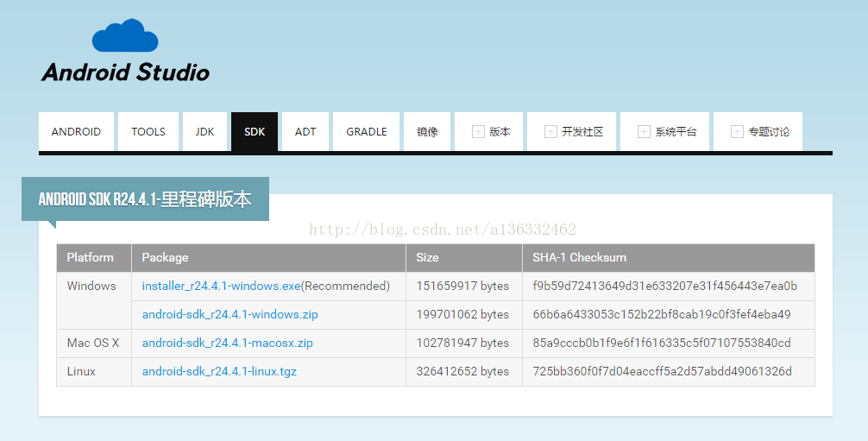Screen dimensions: 868x441
Task: Expand the plus icon beside 版本
Action: coord(478,131)
